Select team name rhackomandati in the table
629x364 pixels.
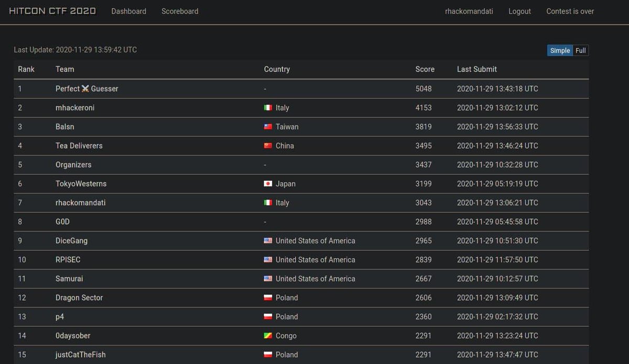coord(81,203)
